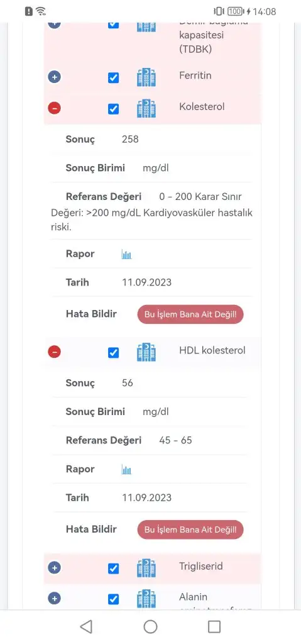Tap the Android home circle button
Screen dimensions: 301x644
(150, 627)
